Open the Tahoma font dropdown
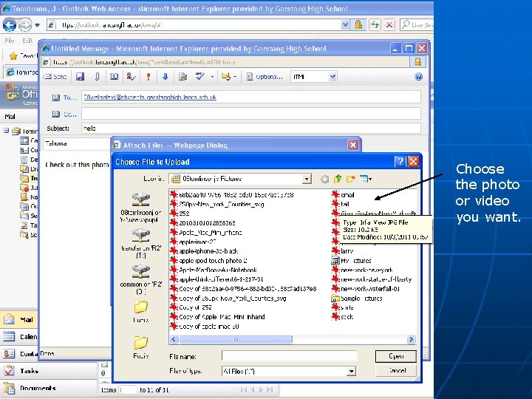This screenshot has height=399, width=532. (x=77, y=143)
